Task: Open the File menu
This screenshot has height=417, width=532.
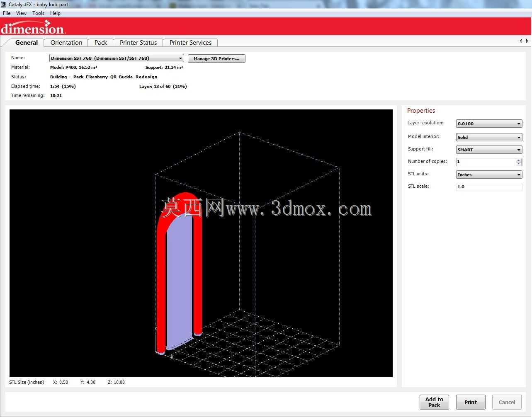Action: (x=7, y=13)
